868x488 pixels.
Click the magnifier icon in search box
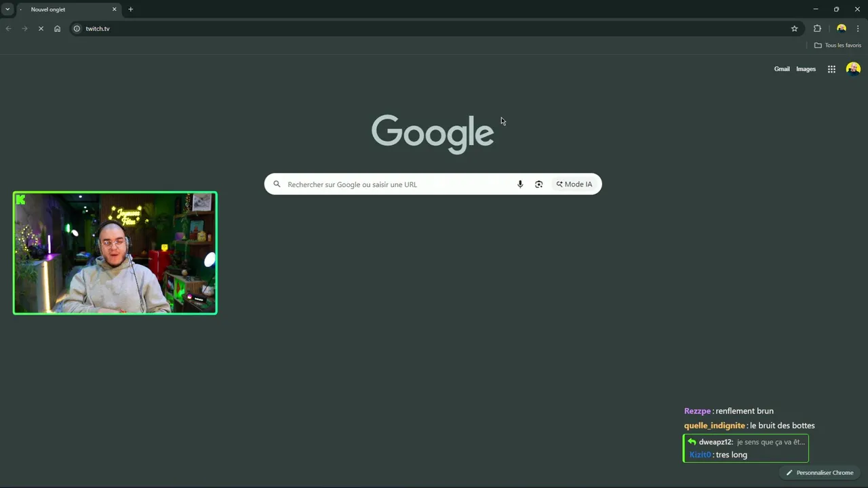277,184
